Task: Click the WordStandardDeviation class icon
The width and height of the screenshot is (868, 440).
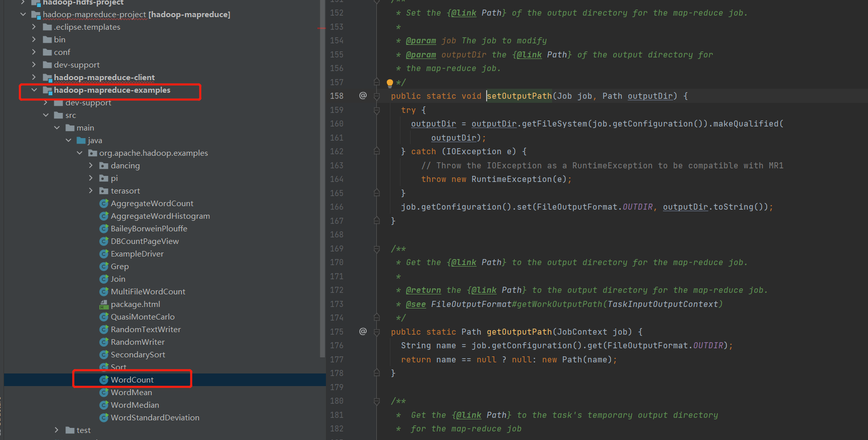Action: (104, 418)
